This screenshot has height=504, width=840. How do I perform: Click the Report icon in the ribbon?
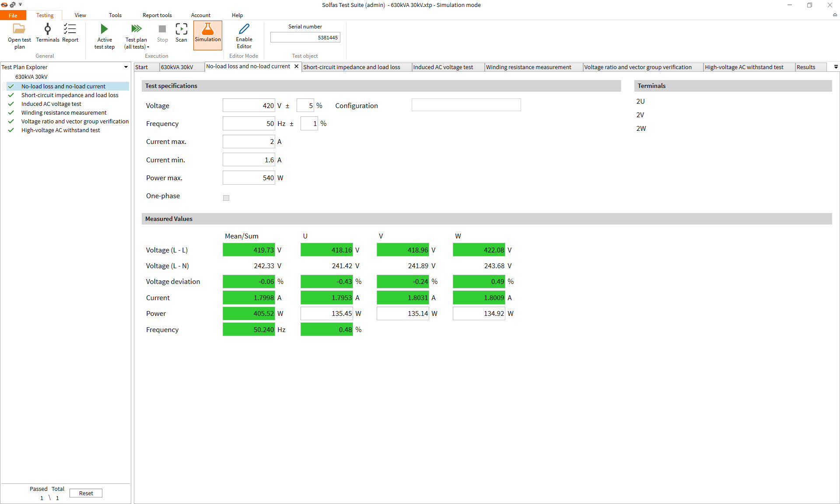pos(70,29)
